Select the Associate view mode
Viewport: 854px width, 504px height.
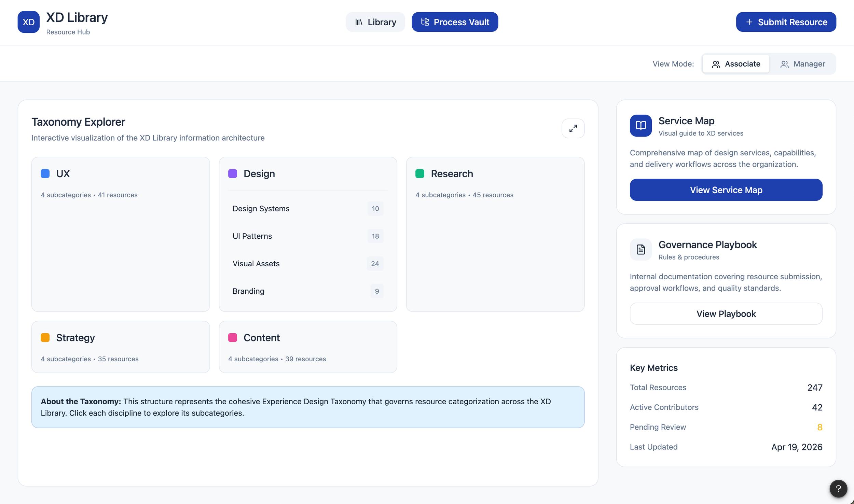(x=736, y=64)
